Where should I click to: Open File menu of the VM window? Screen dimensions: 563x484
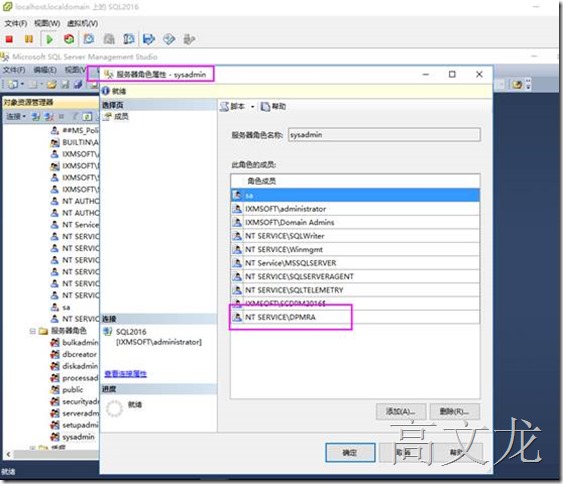pyautogui.click(x=15, y=23)
